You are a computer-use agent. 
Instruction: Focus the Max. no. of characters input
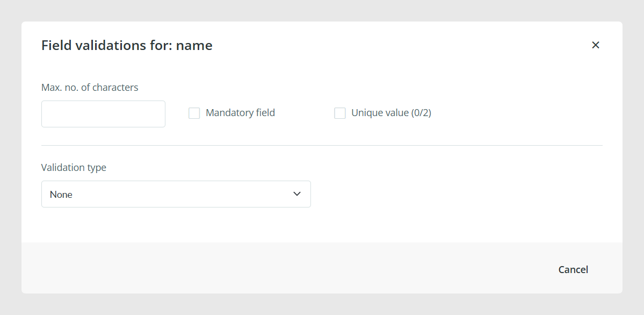[103, 114]
